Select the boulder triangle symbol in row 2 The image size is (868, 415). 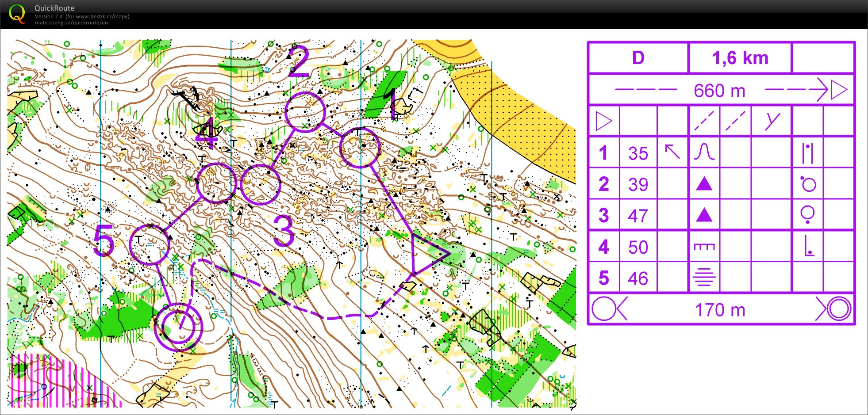704,184
